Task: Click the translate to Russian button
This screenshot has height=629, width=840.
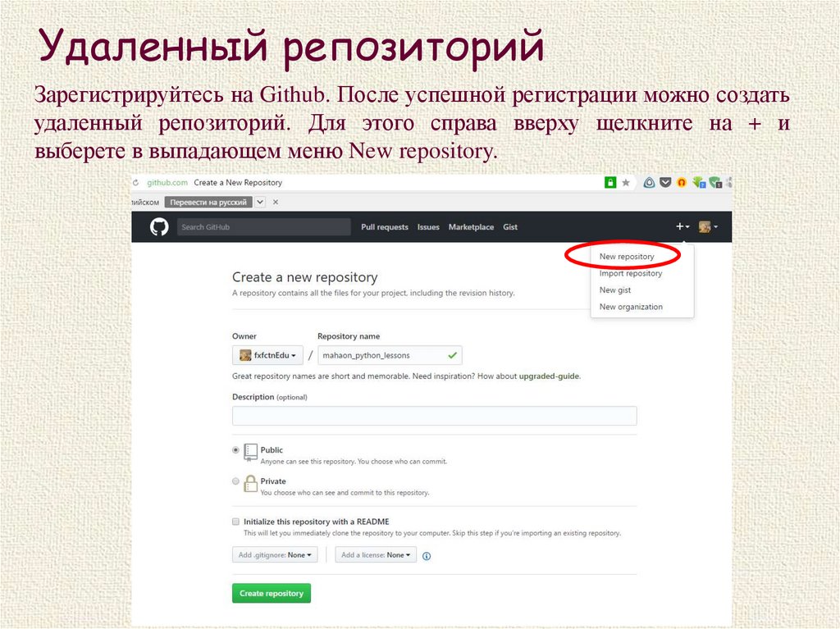Action: (208, 202)
